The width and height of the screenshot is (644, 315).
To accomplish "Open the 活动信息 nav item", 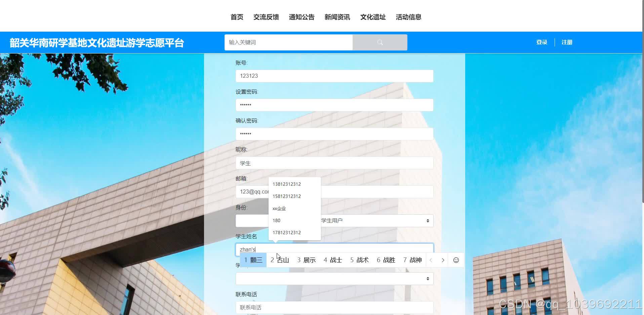I will pyautogui.click(x=409, y=17).
